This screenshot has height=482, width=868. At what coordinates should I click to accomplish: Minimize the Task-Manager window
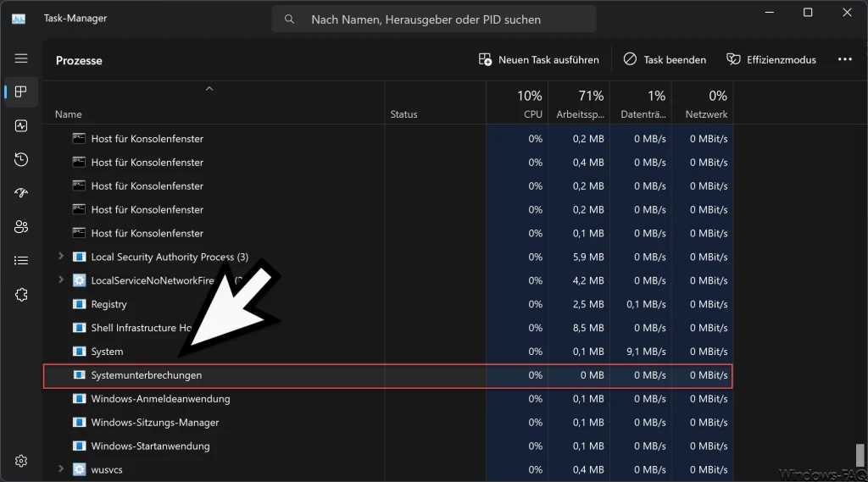(x=770, y=12)
